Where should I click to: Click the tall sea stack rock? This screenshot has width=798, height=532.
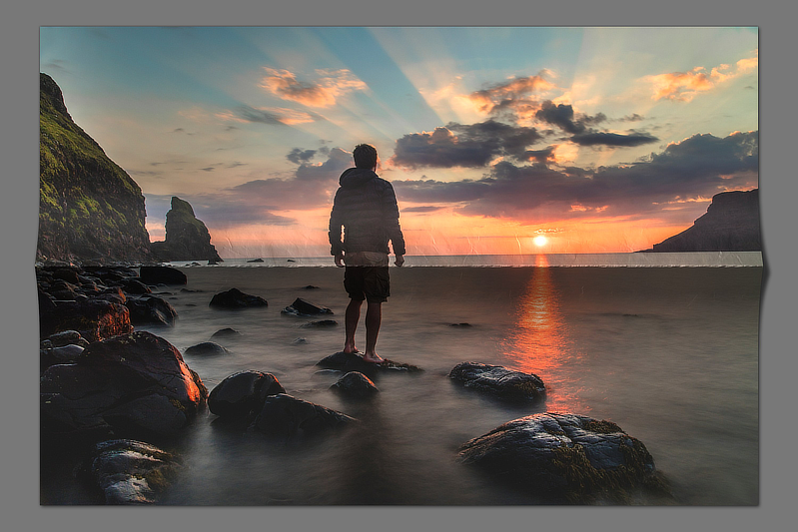(186, 230)
